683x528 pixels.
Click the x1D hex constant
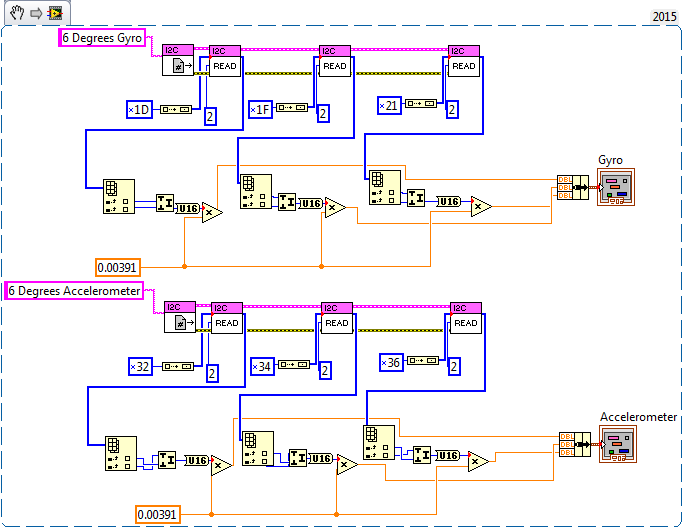pyautogui.click(x=138, y=108)
